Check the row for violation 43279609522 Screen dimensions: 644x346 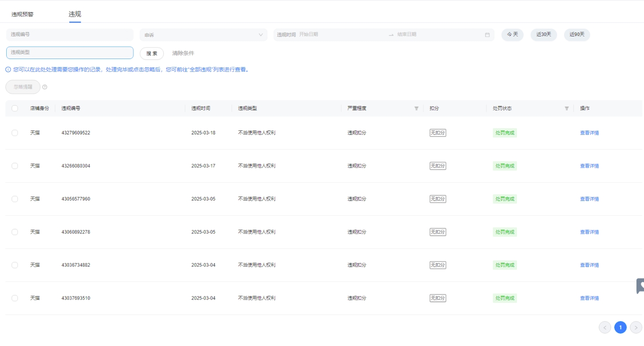[x=15, y=133]
